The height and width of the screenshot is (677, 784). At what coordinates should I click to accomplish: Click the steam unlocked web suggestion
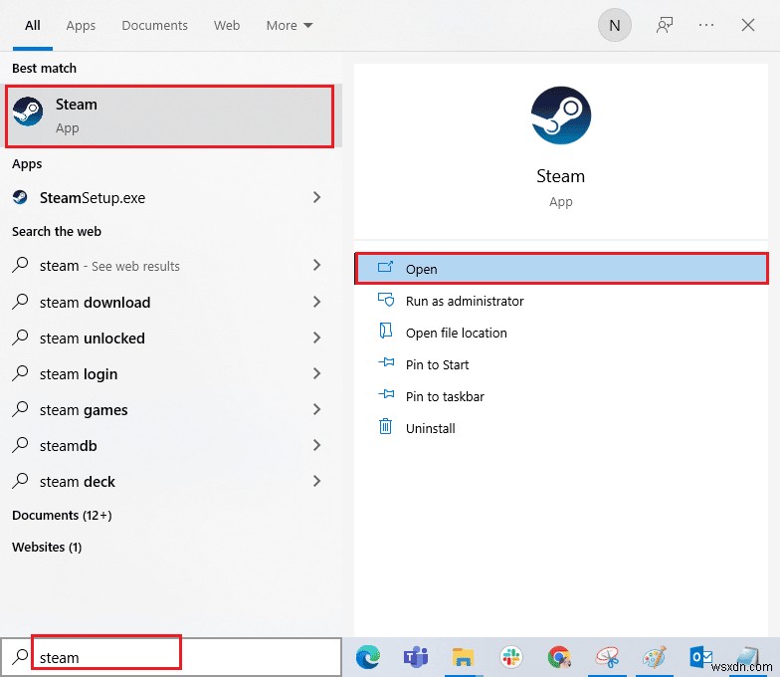pyautogui.click(x=93, y=338)
